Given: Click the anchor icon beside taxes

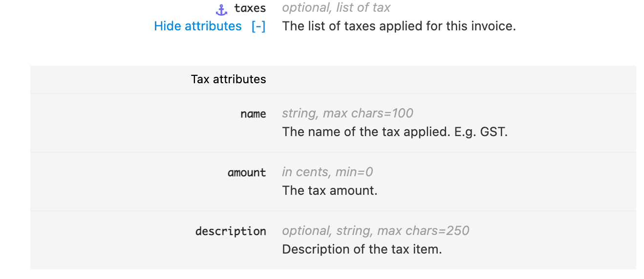Looking at the screenshot, I should tap(222, 9).
